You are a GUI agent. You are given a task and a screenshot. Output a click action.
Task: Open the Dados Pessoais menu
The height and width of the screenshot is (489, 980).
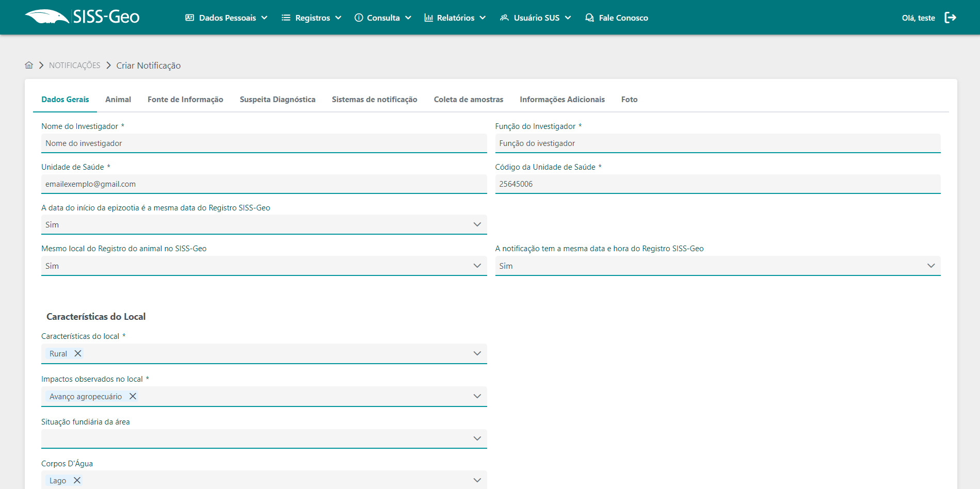(x=227, y=18)
